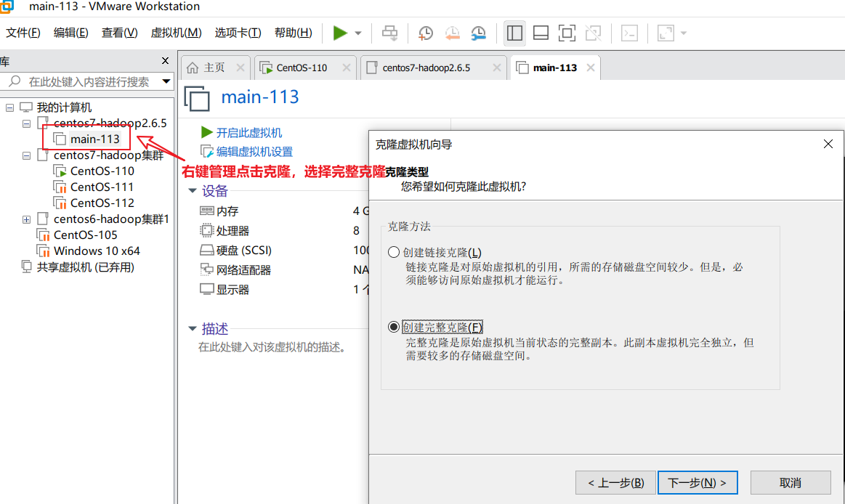Viewport: 845px width, 504px height.
Task: Open the 查看(V) menu
Action: tap(119, 33)
